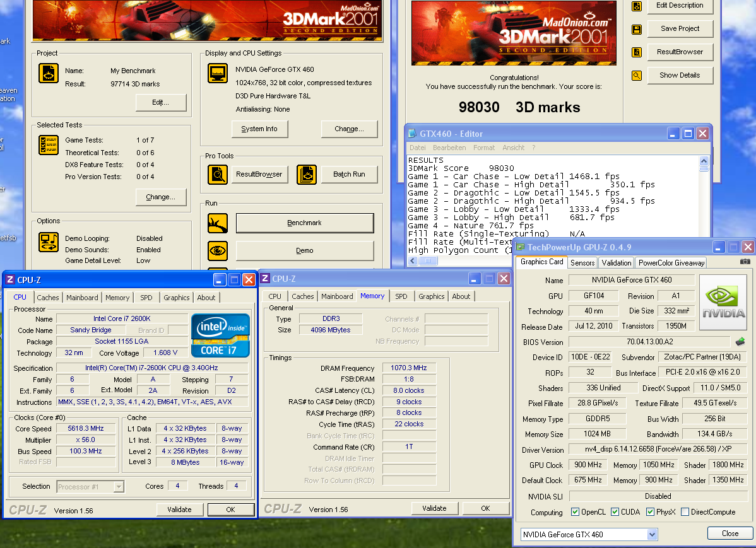756x548 pixels.
Task: Click the Save Project button
Action: 680,29
